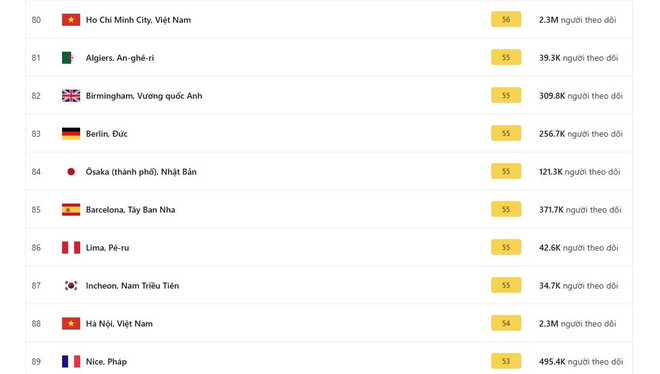Open the Hà Nội, Việt Nam entry
Image resolution: width=660 pixels, height=374 pixels.
pyautogui.click(x=119, y=324)
